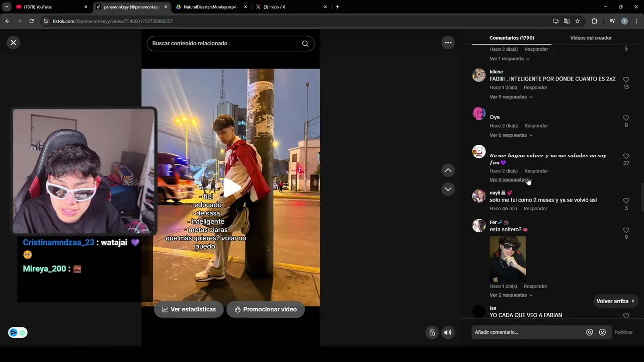Toggle the blue pill switch at bottom left
This screenshot has width=644, height=362.
pyautogui.click(x=18, y=332)
